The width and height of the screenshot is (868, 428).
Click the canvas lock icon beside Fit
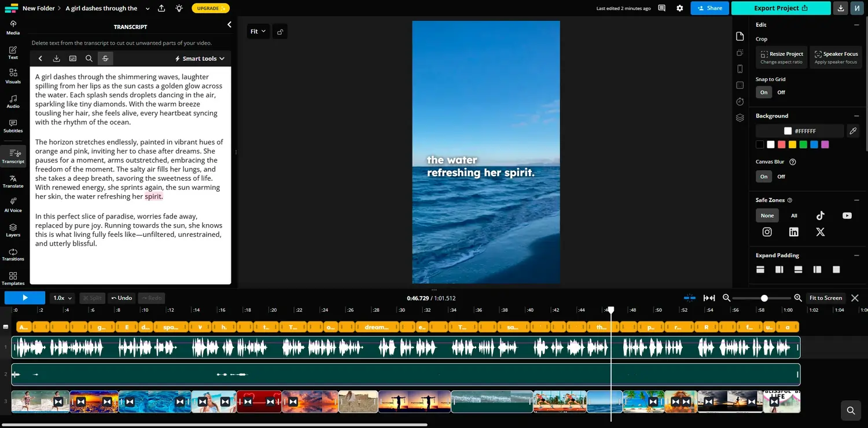(x=280, y=32)
